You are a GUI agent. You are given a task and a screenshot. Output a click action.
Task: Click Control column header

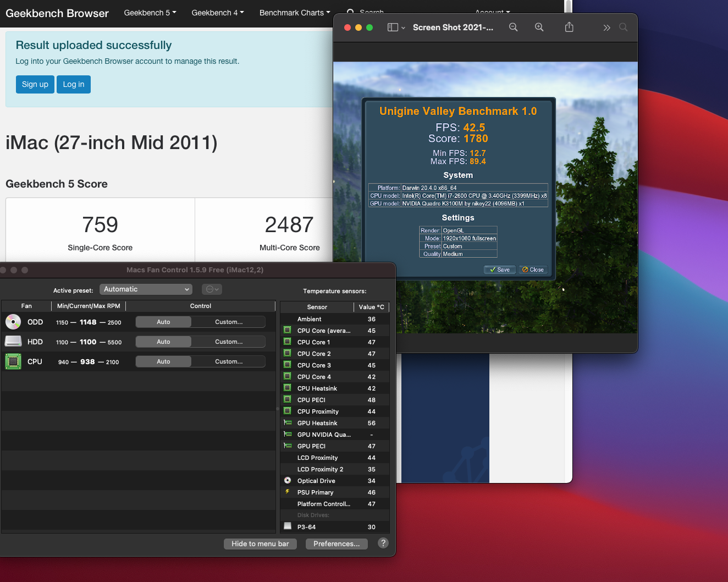click(x=201, y=306)
